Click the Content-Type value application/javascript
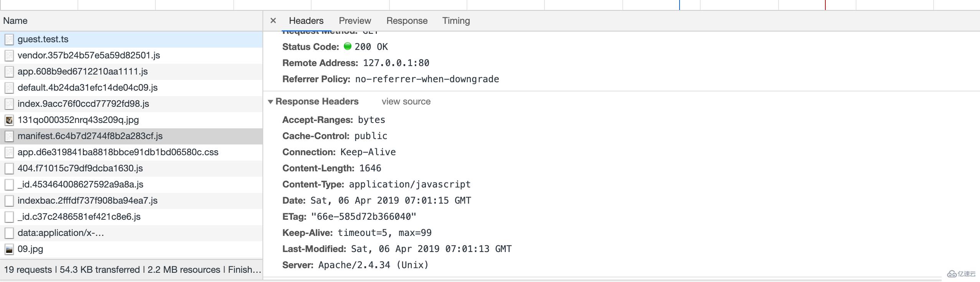The height and width of the screenshot is (282, 980). 409,184
